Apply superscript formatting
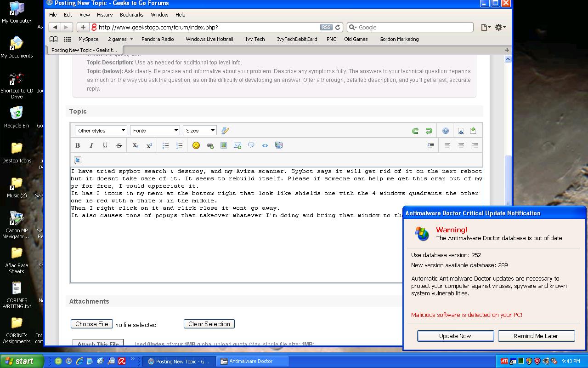This screenshot has height=368, width=588. (149, 145)
